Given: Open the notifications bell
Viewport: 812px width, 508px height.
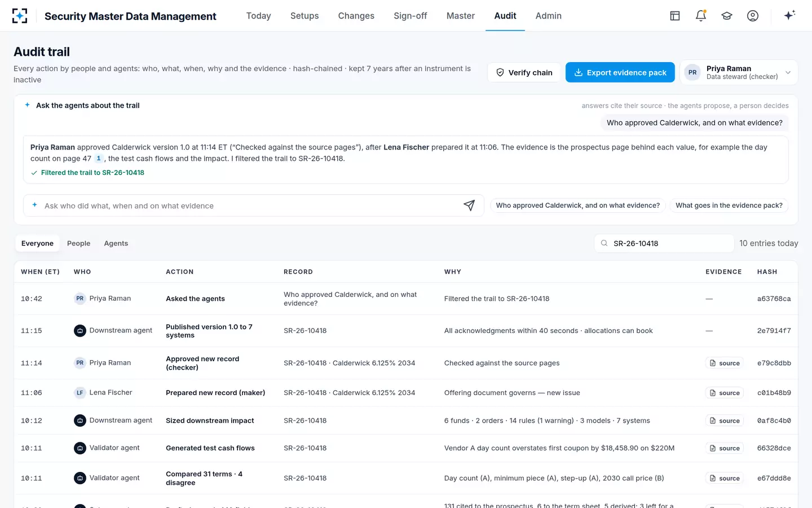Looking at the screenshot, I should (701, 16).
